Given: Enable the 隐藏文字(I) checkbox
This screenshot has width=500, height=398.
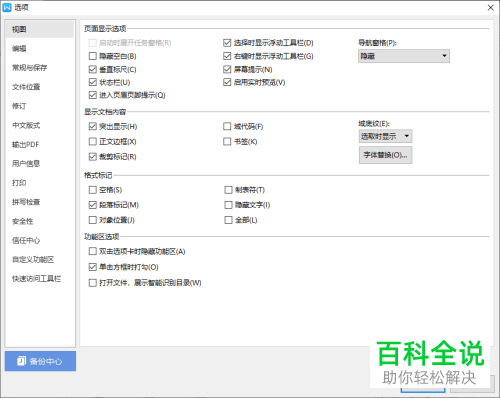Looking at the screenshot, I should click(x=228, y=205).
